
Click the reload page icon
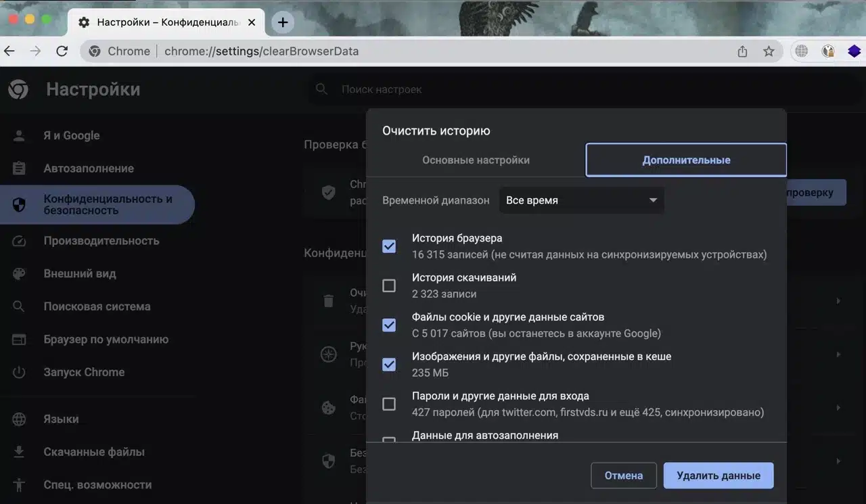[62, 51]
